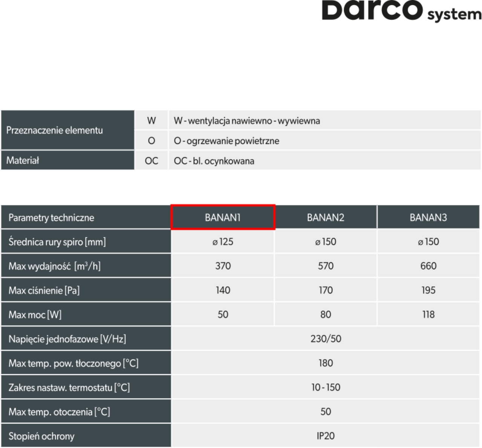Click the '10 - 150' thermostat range
The height and width of the screenshot is (448, 482).
326,387
